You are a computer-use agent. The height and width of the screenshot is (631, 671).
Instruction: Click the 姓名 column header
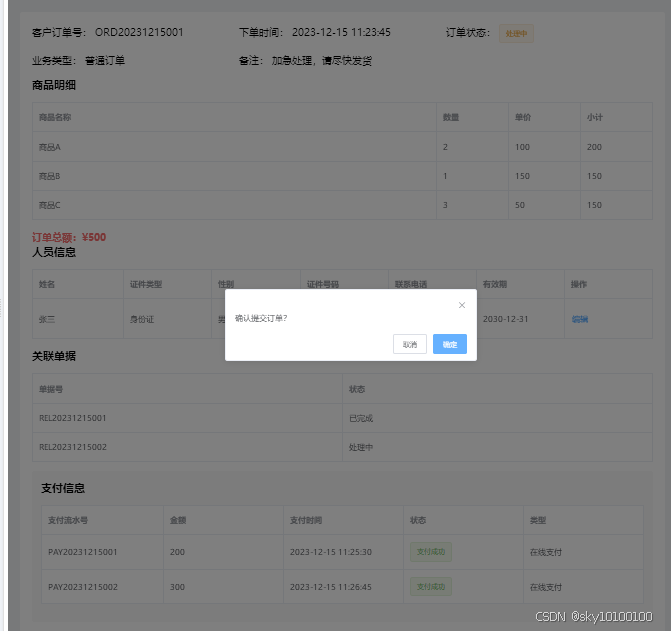point(47,284)
